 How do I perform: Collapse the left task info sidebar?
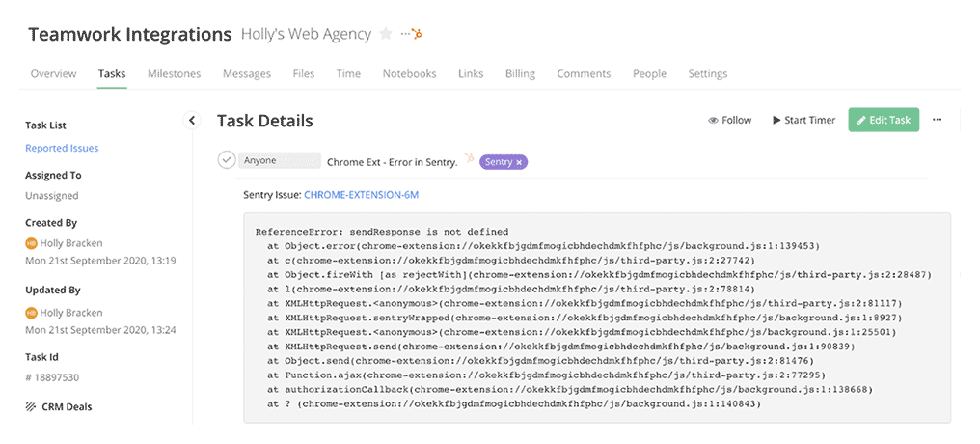(x=192, y=121)
